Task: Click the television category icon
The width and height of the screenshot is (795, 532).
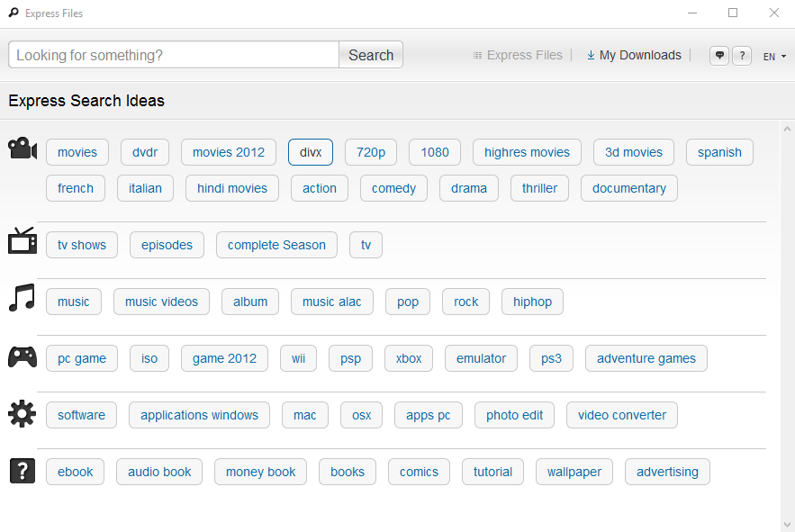Action: [22, 241]
